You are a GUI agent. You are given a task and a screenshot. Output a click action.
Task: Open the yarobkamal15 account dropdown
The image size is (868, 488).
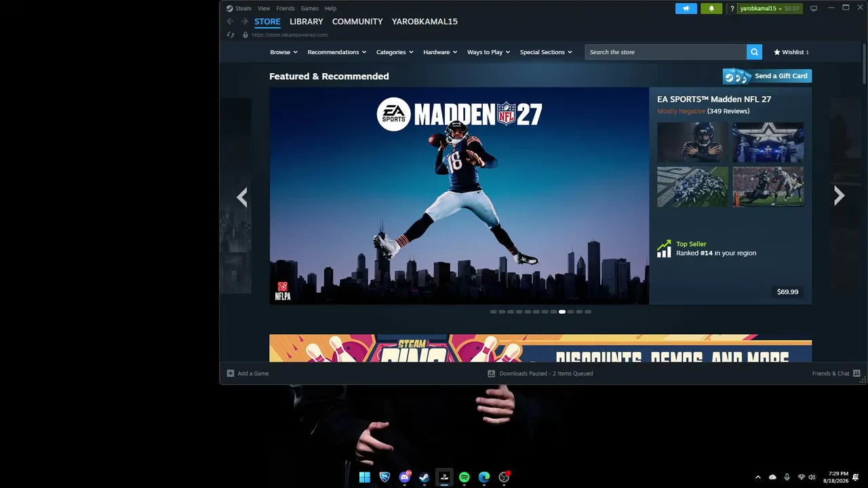(760, 9)
